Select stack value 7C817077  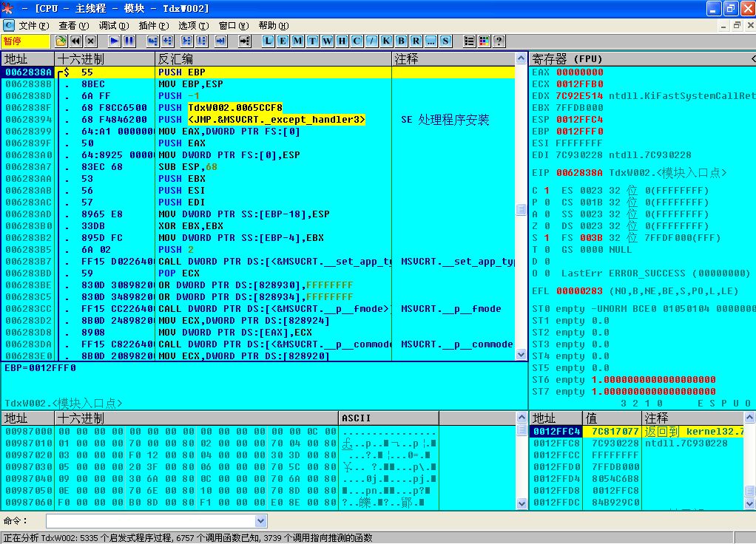pyautogui.click(x=615, y=431)
